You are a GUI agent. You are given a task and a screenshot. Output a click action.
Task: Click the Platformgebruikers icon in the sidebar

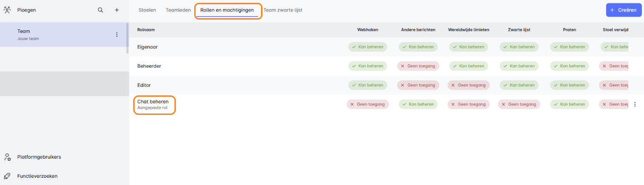click(7, 157)
